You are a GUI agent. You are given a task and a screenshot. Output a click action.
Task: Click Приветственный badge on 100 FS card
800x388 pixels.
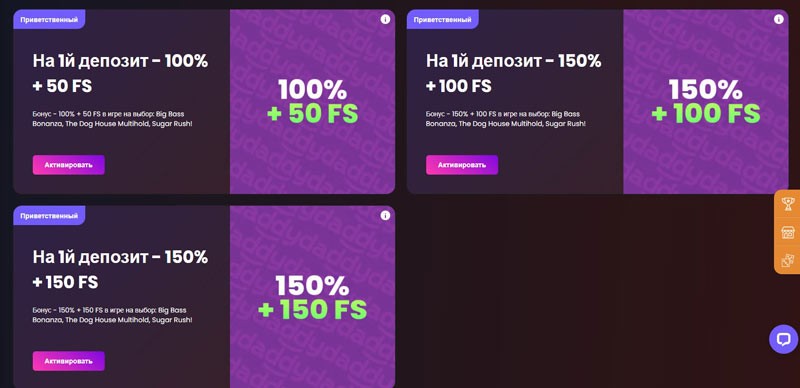pos(442,20)
